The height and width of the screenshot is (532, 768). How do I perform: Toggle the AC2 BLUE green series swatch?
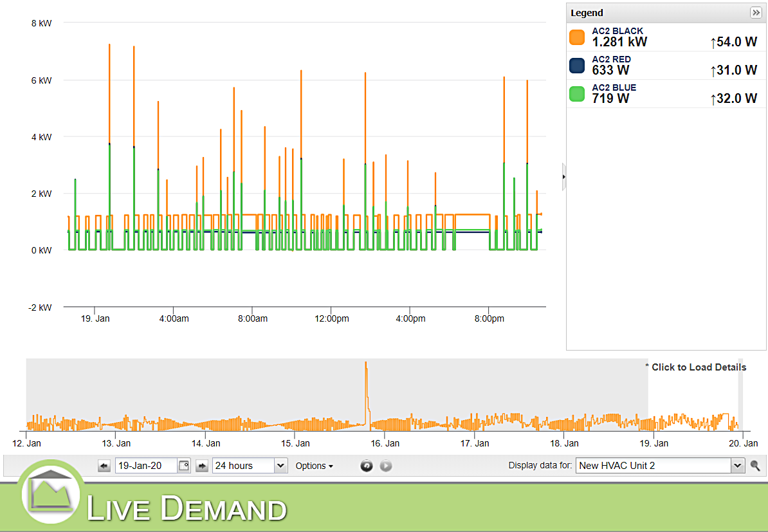pyautogui.click(x=577, y=94)
